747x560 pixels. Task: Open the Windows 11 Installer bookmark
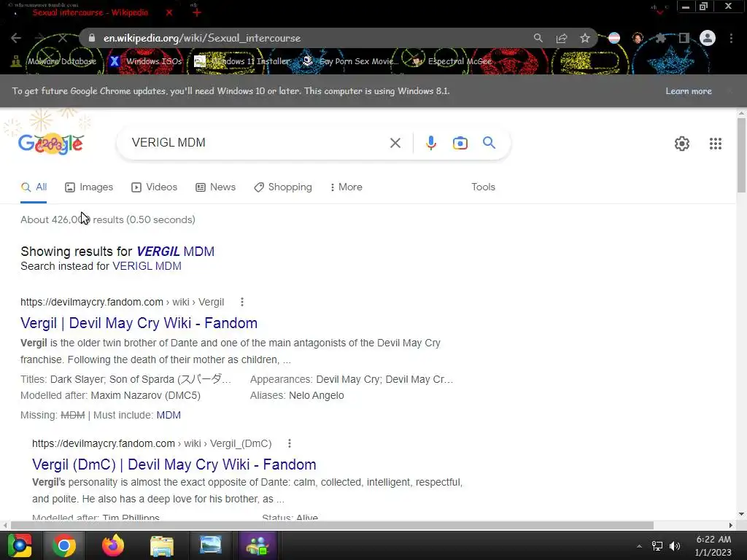[242, 61]
